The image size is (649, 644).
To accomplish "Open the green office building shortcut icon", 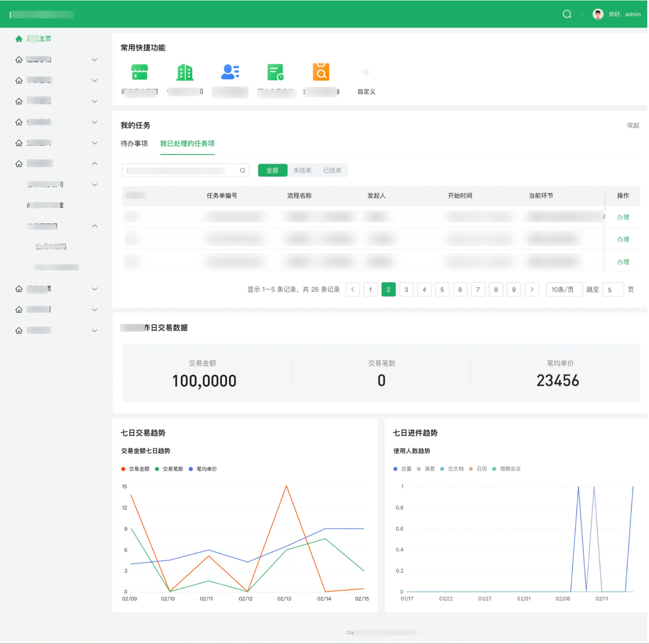I will (x=185, y=72).
